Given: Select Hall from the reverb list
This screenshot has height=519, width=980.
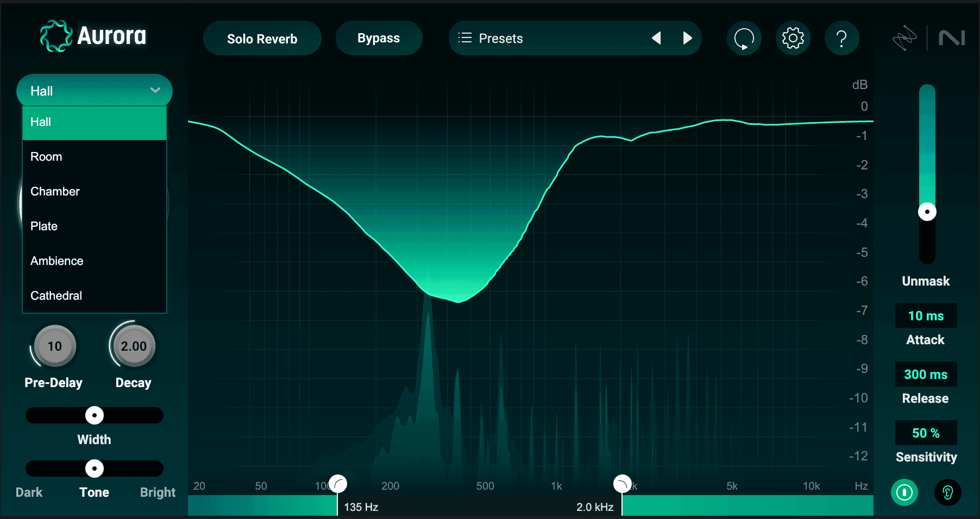Looking at the screenshot, I should pyautogui.click(x=95, y=122).
